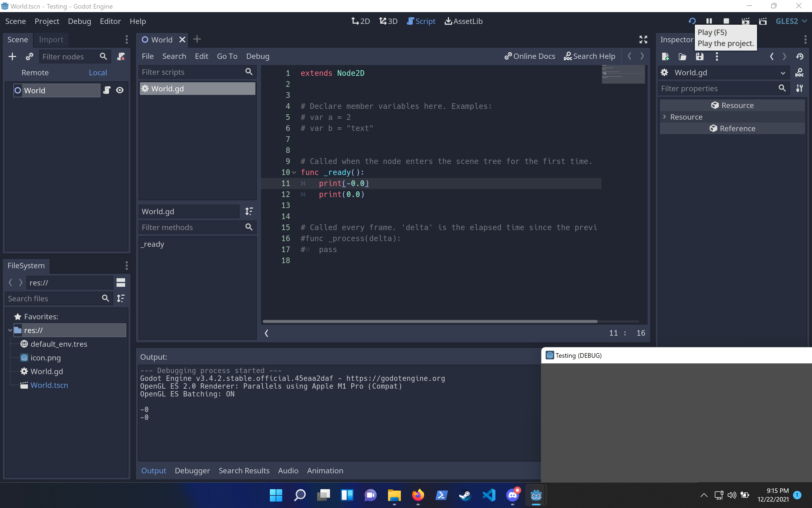The image size is (812, 508).
Task: Go to next script edit location
Action: 642,56
